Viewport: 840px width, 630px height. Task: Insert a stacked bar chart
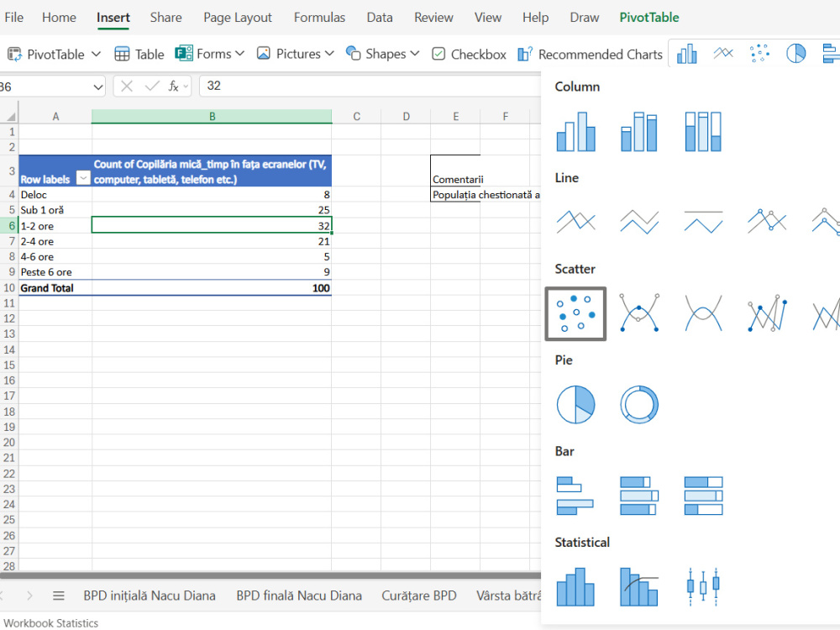pyautogui.click(x=639, y=496)
